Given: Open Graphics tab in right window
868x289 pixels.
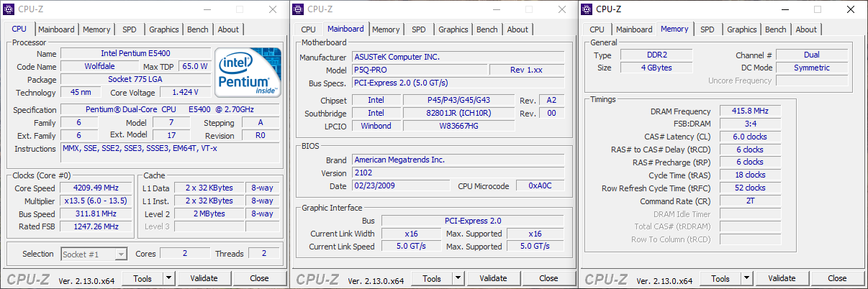Looking at the screenshot, I should (742, 29).
